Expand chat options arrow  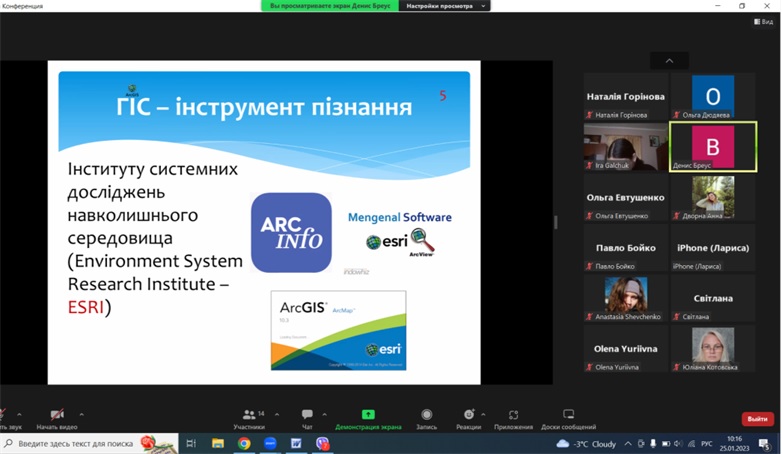click(325, 414)
